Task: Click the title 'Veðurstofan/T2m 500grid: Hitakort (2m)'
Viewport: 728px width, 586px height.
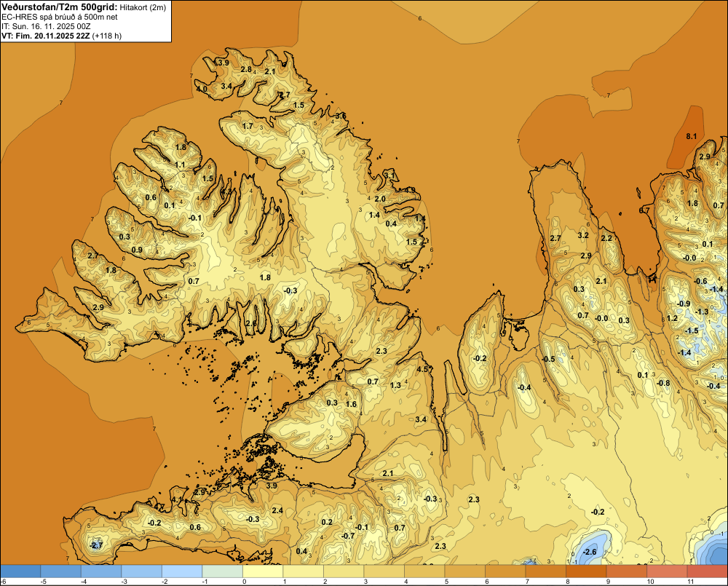Action: tap(84, 7)
